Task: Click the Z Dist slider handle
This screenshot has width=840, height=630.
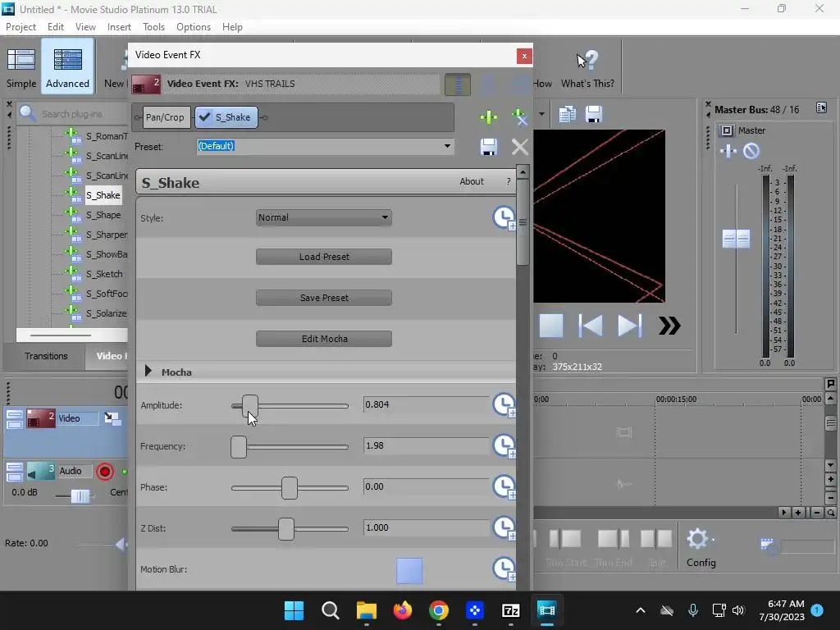Action: pyautogui.click(x=286, y=529)
